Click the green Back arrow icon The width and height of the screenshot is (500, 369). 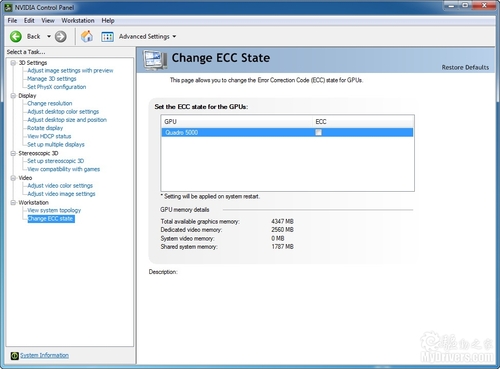(x=16, y=36)
